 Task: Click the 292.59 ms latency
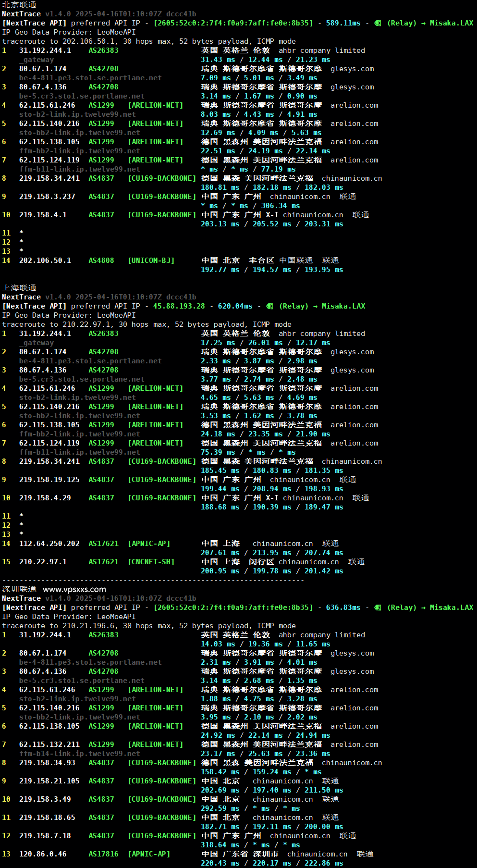(x=220, y=808)
